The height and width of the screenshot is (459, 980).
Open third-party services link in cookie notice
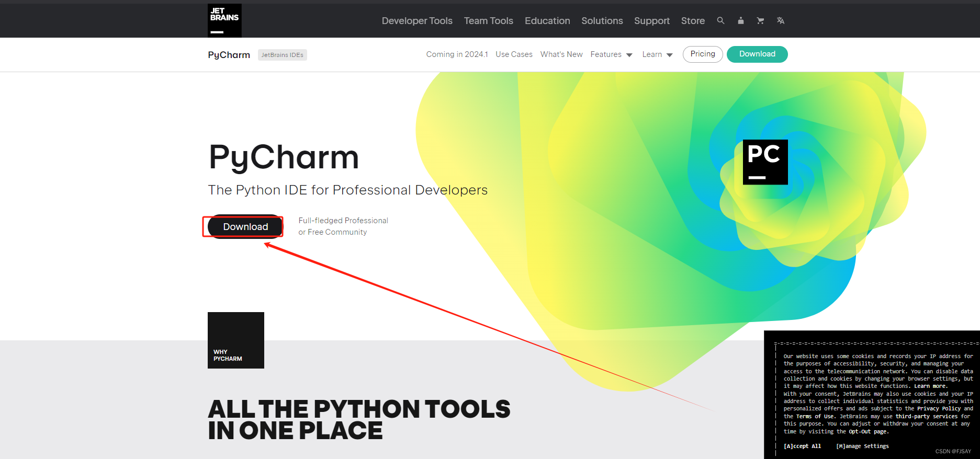(x=927, y=417)
